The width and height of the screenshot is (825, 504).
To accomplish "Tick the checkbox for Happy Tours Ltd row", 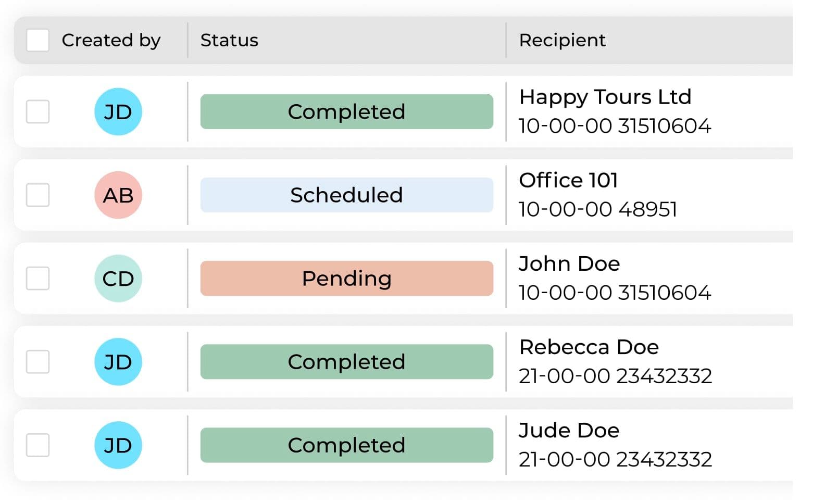I will coord(38,112).
